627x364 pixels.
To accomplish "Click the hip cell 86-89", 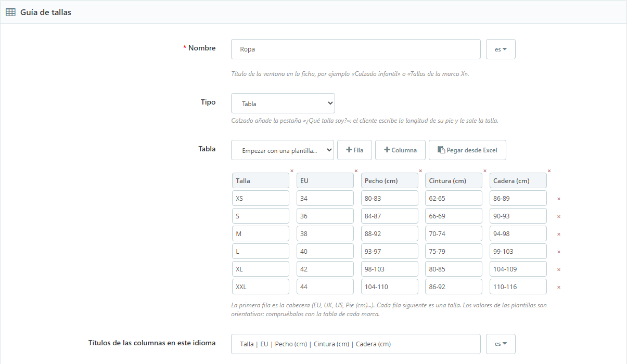I will (518, 198).
